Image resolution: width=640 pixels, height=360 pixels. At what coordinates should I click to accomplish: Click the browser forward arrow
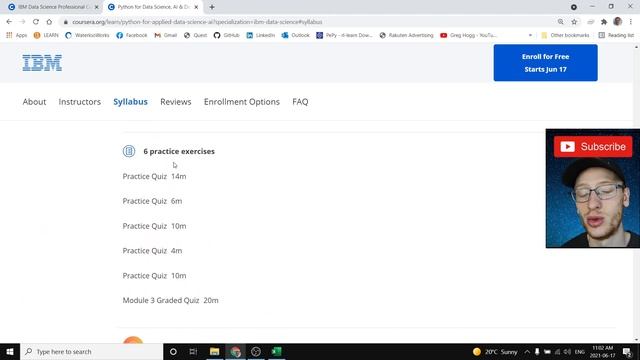click(22, 22)
